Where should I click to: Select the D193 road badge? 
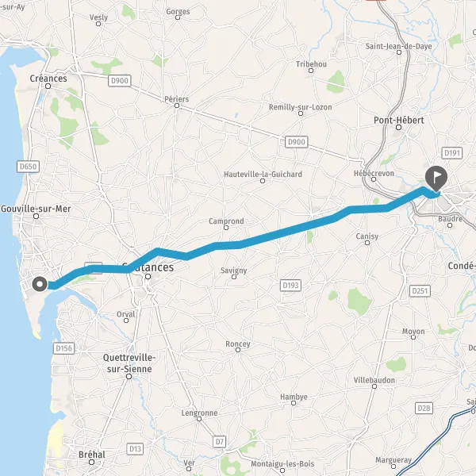290,285
